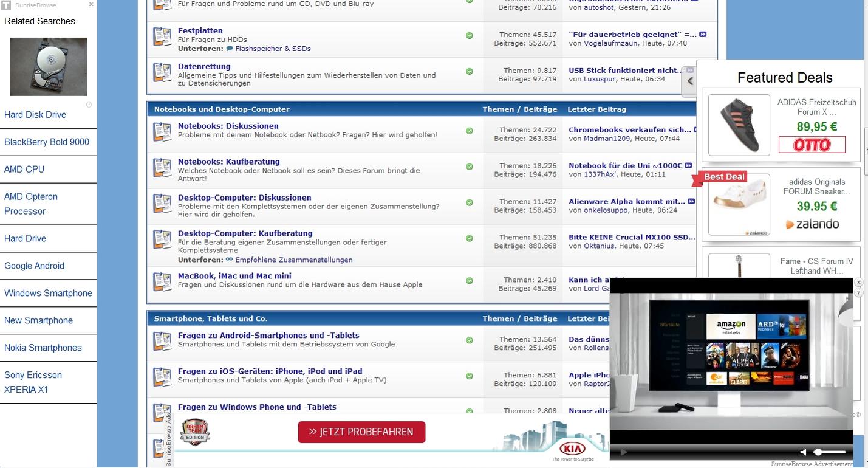The width and height of the screenshot is (868, 468).
Task: Open Fragen zu Android-Smartphones und -Tablets forum
Action: (268, 336)
